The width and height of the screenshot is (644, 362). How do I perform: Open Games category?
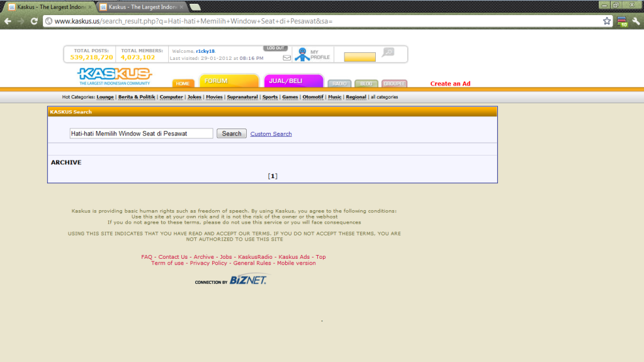coord(290,97)
